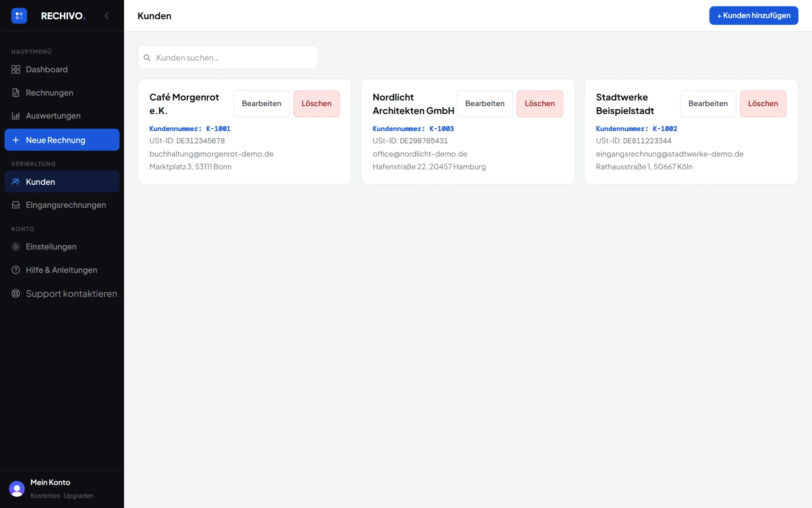The height and width of the screenshot is (508, 812).
Task: Click office@nordlicht-demo.de email
Action: click(420, 154)
